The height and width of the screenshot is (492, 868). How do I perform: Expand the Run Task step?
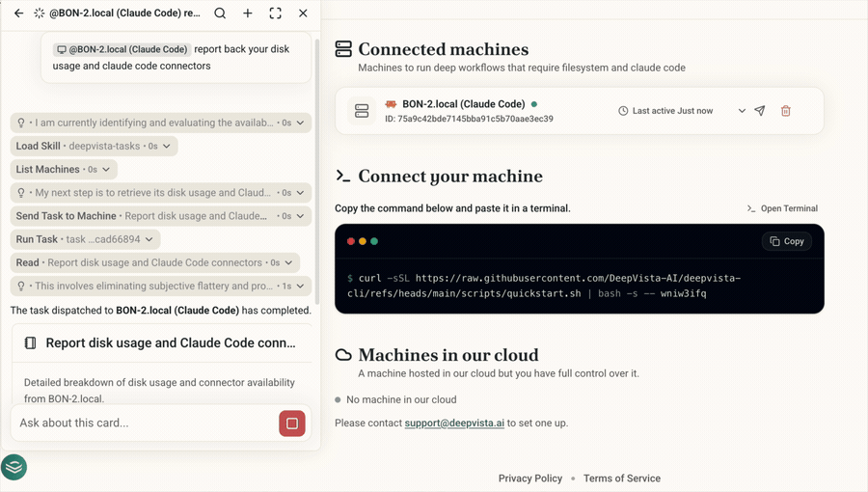[85, 239]
